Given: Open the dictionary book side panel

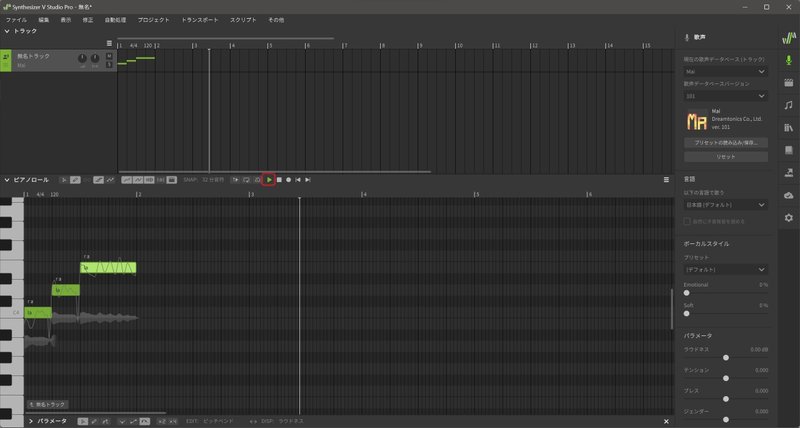Looking at the screenshot, I should point(789,150).
